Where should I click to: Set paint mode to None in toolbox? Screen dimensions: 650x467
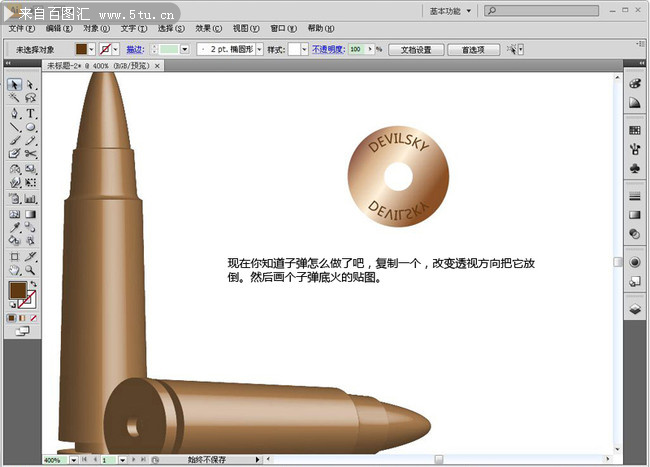34,317
